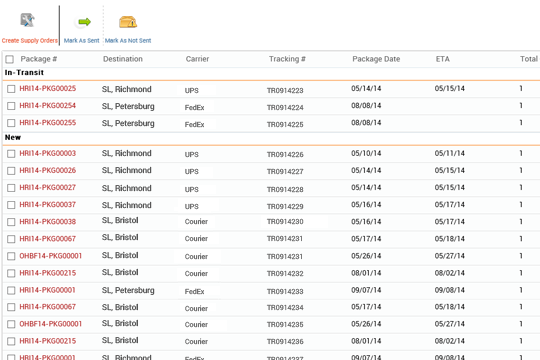
Task: Click the green Mark As Sent arrow icon
Action: coord(84,22)
